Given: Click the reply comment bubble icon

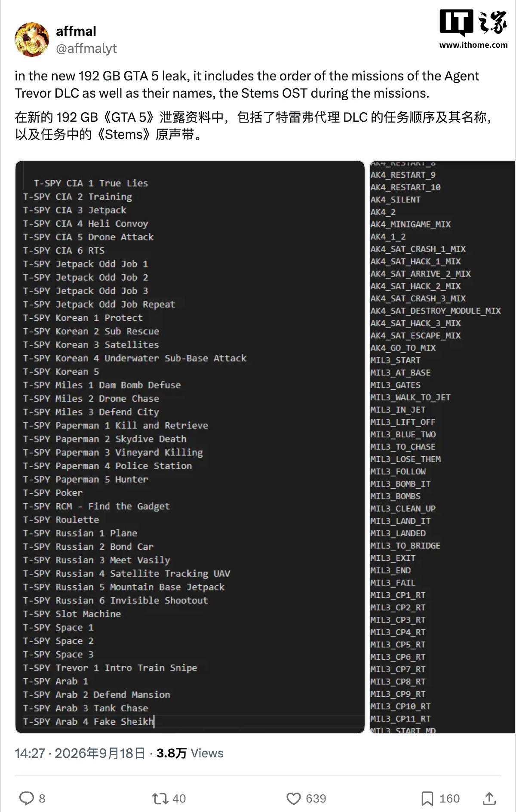Looking at the screenshot, I should (27, 798).
